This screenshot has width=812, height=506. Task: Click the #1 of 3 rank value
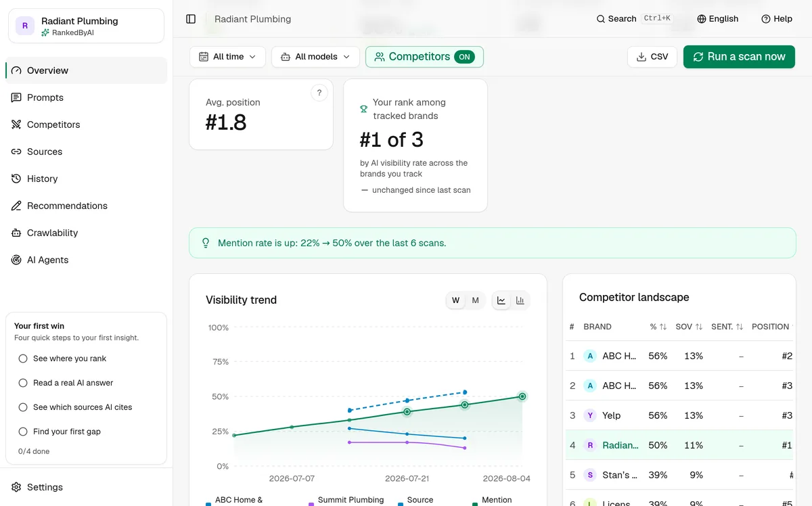click(391, 140)
